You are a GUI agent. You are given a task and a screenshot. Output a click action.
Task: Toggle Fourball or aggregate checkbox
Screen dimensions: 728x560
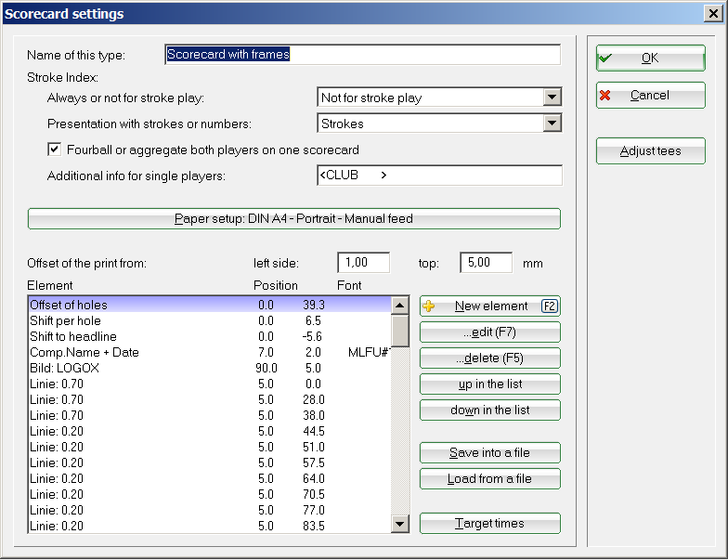pos(54,150)
